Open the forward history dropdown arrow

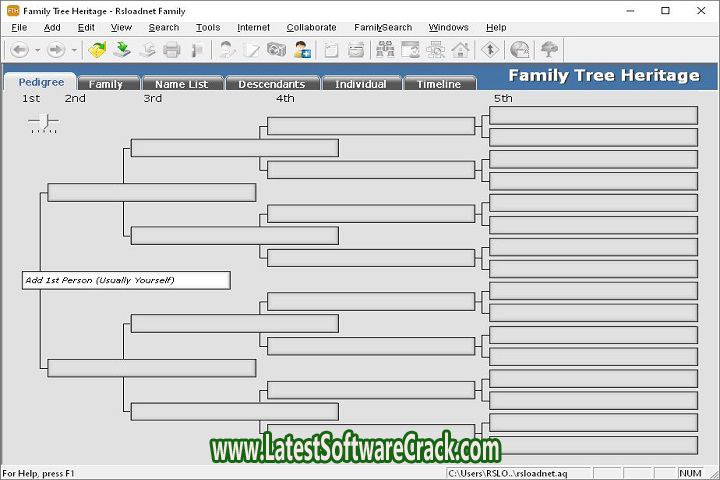point(74,49)
